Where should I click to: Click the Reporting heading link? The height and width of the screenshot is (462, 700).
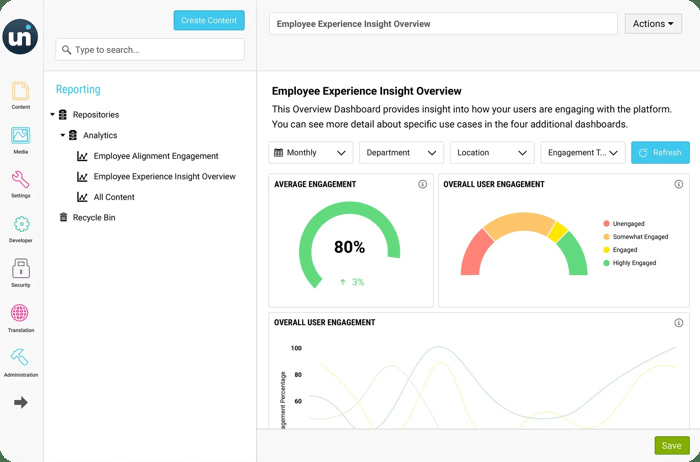coord(78,89)
